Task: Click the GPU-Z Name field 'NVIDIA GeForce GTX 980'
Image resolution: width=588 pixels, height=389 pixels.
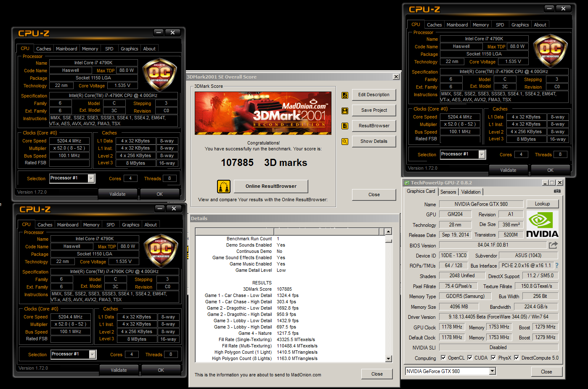Action: tap(481, 204)
